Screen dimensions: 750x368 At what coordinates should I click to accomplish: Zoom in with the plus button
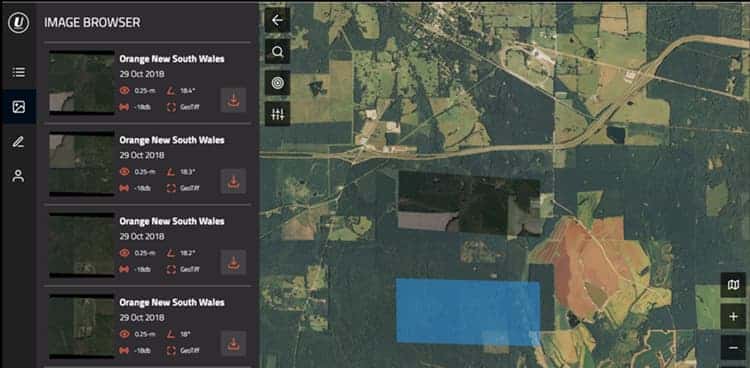(x=733, y=316)
